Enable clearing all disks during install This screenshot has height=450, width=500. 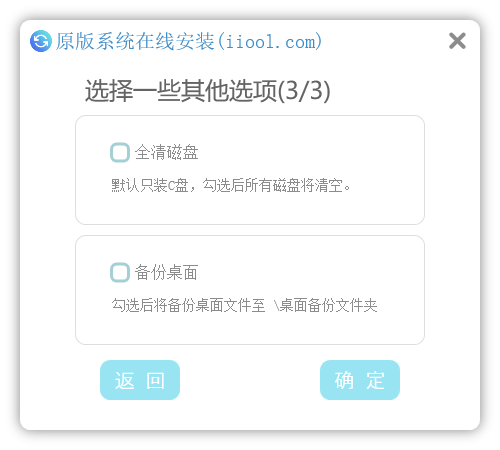120,152
